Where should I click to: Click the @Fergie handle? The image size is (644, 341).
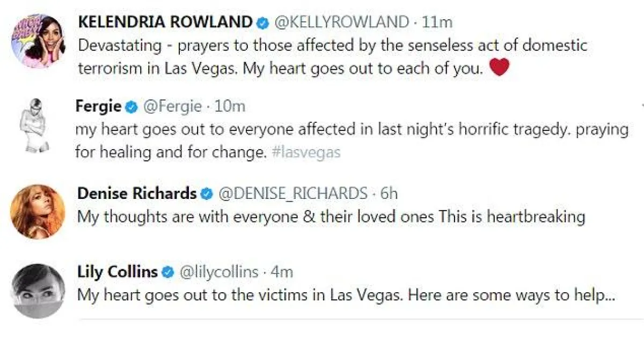click(172, 107)
